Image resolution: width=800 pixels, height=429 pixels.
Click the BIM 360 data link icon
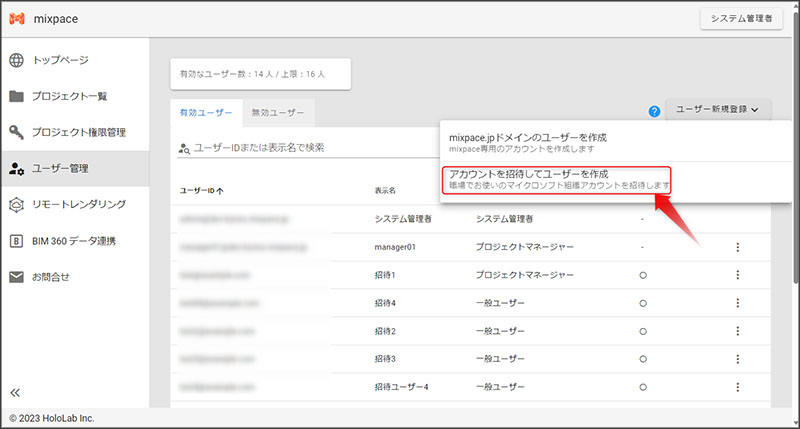17,240
